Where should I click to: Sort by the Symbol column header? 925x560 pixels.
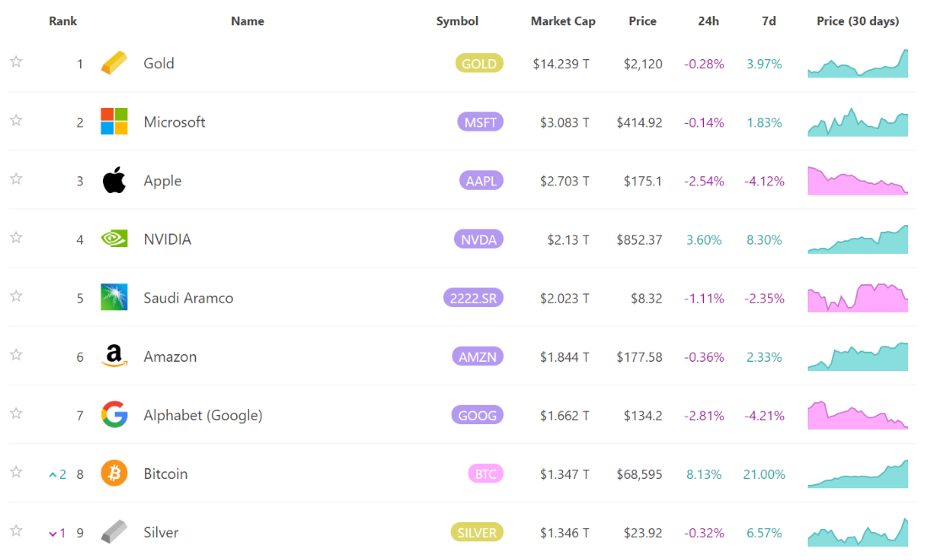(x=457, y=21)
